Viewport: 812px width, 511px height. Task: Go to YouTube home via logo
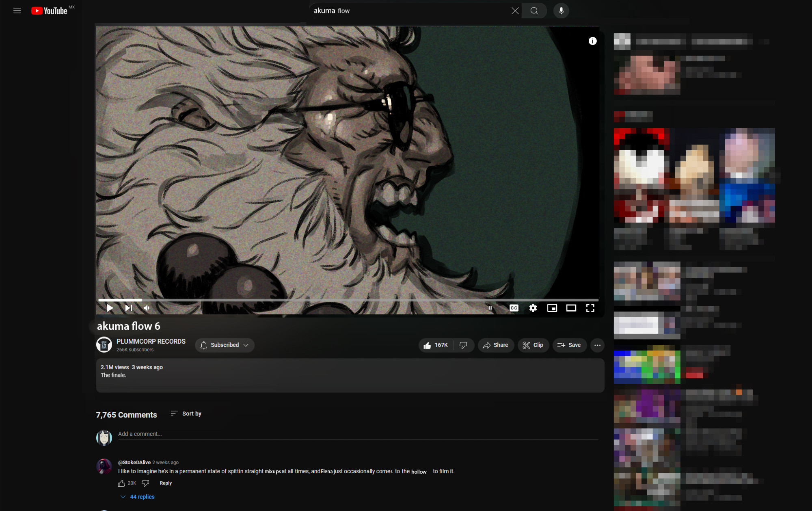coord(50,11)
